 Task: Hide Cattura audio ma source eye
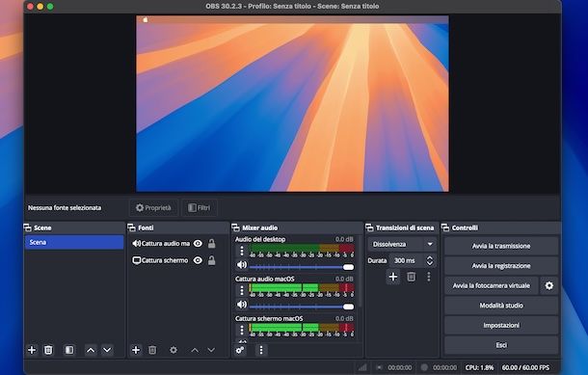pyautogui.click(x=198, y=244)
